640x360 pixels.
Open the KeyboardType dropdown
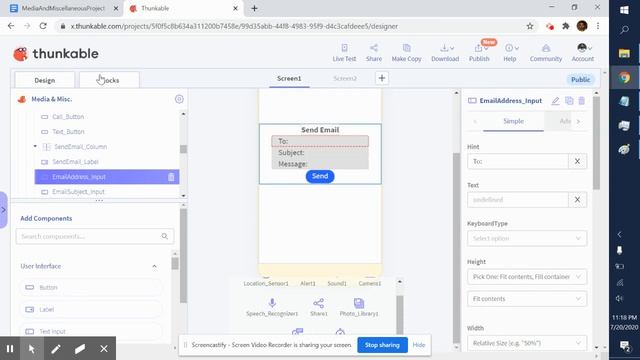527,238
